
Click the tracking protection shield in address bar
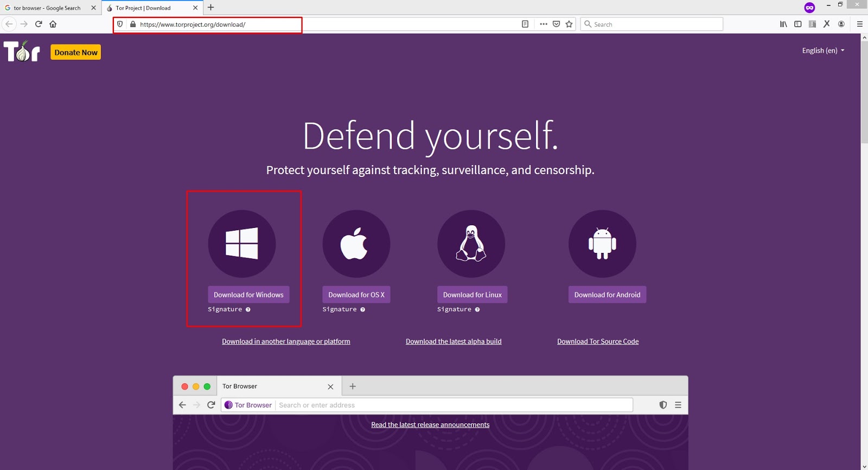120,24
